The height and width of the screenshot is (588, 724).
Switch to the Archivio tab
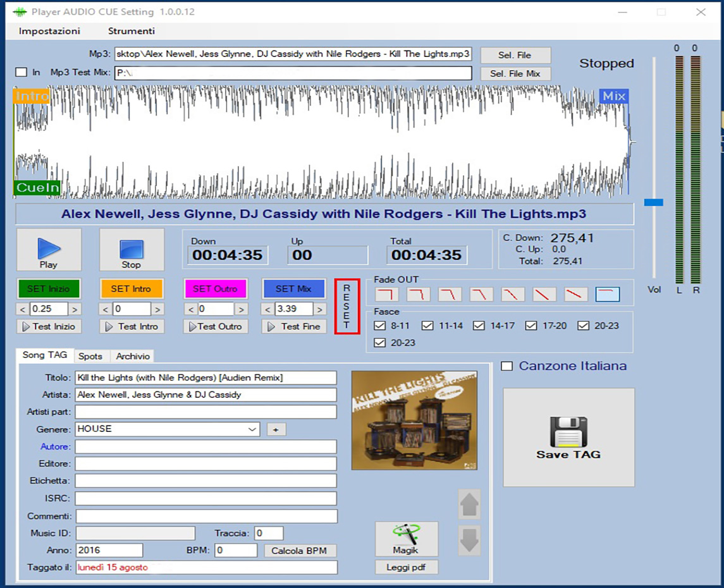[x=133, y=357]
